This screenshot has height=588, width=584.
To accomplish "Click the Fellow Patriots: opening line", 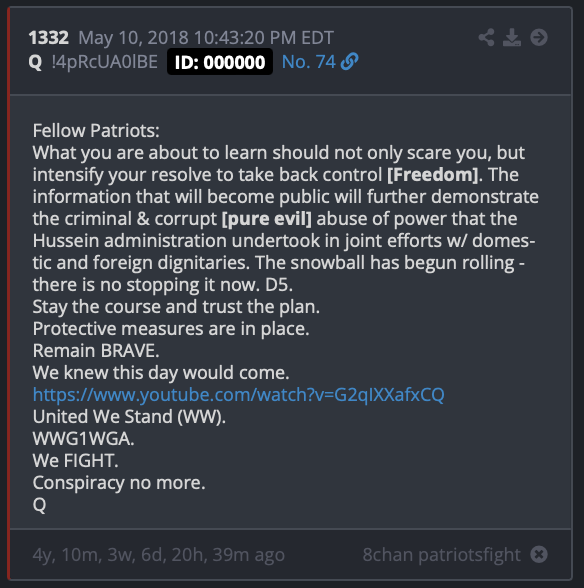I will pos(96,131).
